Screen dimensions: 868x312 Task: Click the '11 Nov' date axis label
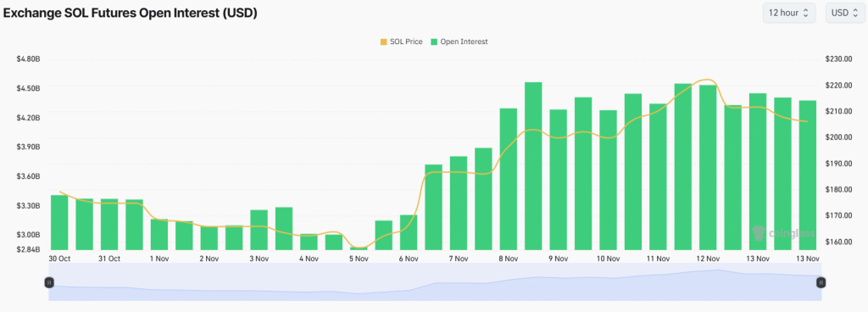point(658,259)
